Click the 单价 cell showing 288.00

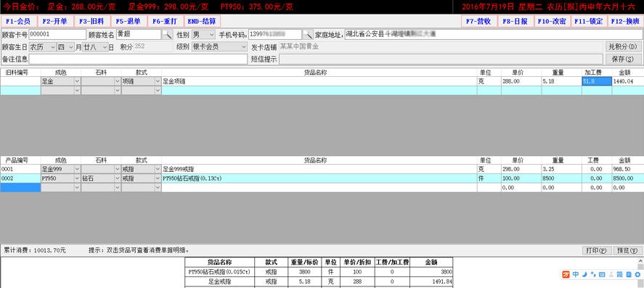pyautogui.click(x=521, y=81)
